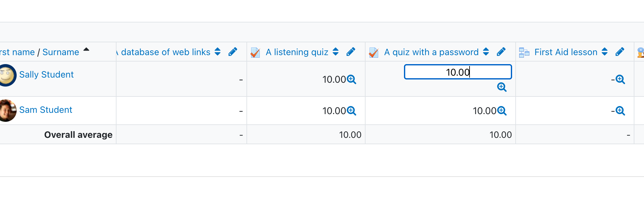
Task: Sort by database of web links
Action: (x=218, y=52)
